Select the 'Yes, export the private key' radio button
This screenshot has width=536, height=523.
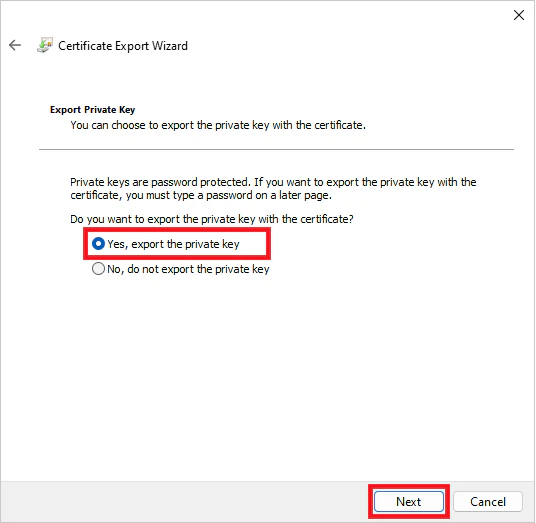click(x=98, y=244)
